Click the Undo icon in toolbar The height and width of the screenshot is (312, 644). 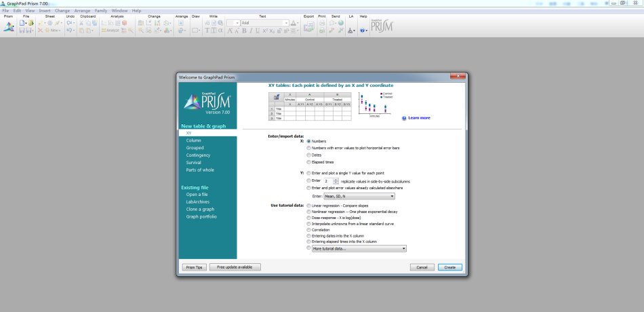tap(69, 31)
